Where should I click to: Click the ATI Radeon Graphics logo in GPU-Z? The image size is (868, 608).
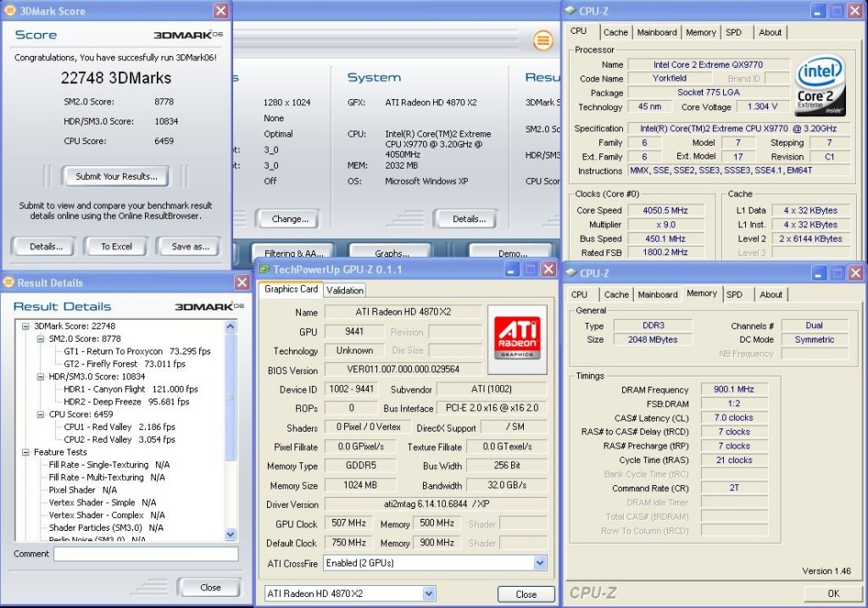[517, 339]
